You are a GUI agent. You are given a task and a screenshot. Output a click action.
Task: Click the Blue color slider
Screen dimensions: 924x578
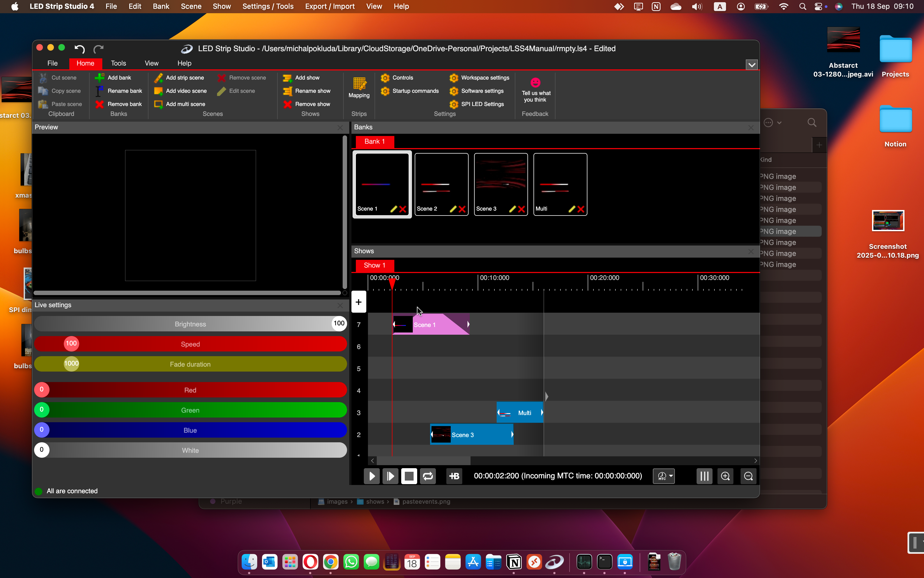pyautogui.click(x=191, y=430)
